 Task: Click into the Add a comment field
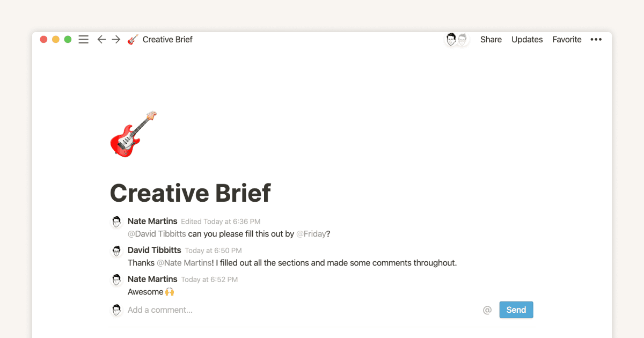(x=161, y=310)
